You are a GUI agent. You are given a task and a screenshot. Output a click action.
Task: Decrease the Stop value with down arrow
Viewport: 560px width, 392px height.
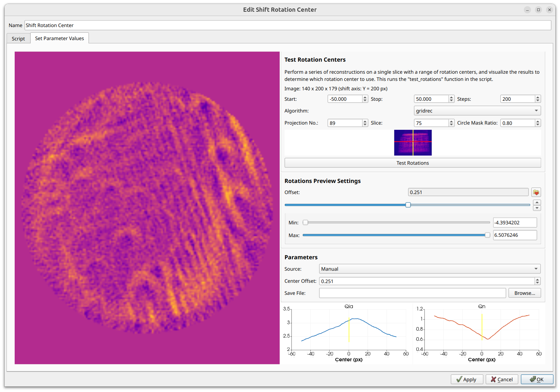click(451, 101)
